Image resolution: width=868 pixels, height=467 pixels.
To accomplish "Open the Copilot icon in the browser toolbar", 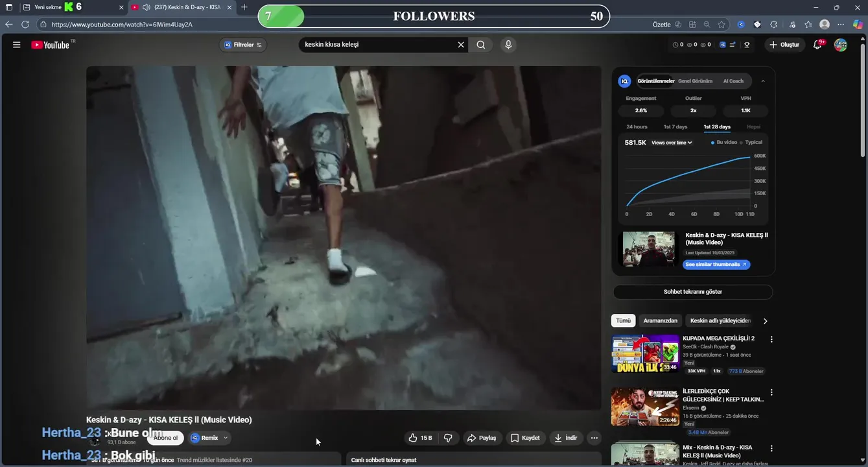I will (x=857, y=25).
